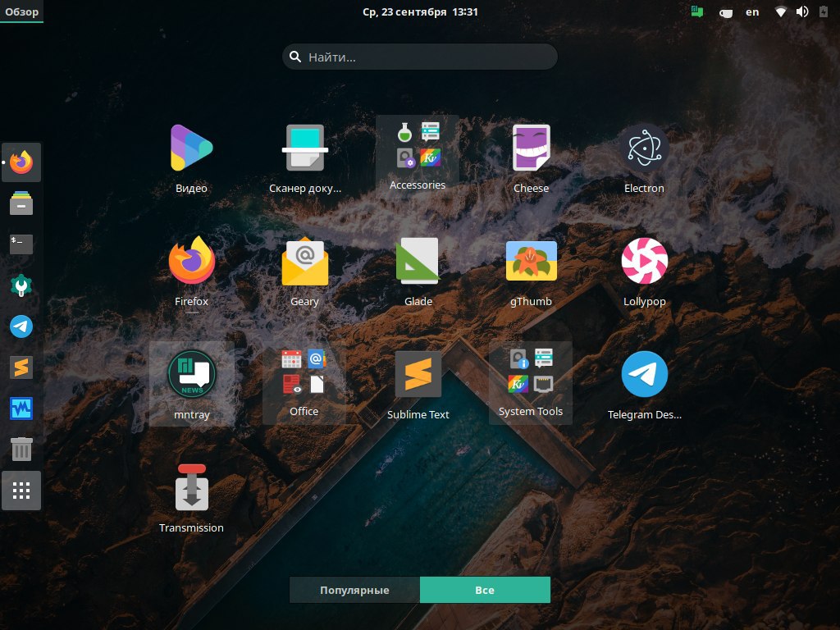Image resolution: width=840 pixels, height=630 pixels.
Task: Click the volume speaker indicator
Action: tap(802, 11)
